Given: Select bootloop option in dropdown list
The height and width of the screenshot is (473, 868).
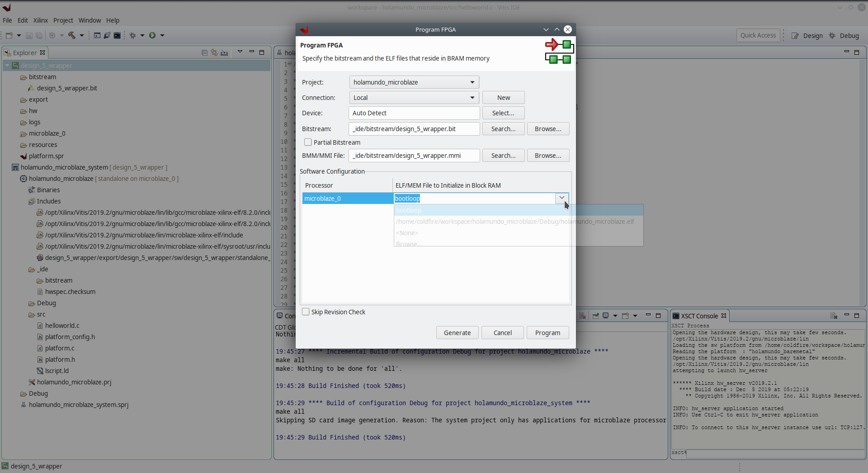Looking at the screenshot, I should pos(519,210).
